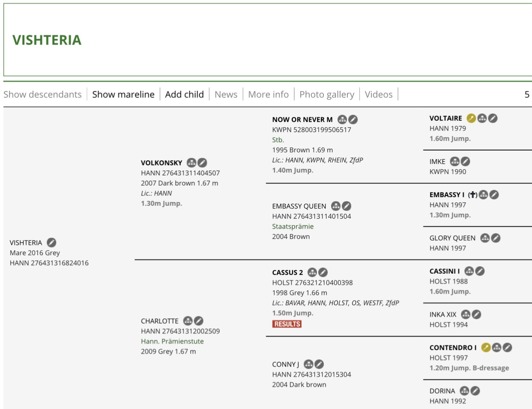
Task: Open the CASSINI I horse page
Action: pos(445,271)
